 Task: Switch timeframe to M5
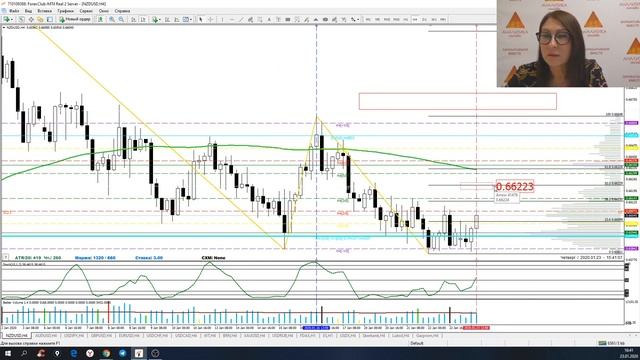click(x=377, y=19)
